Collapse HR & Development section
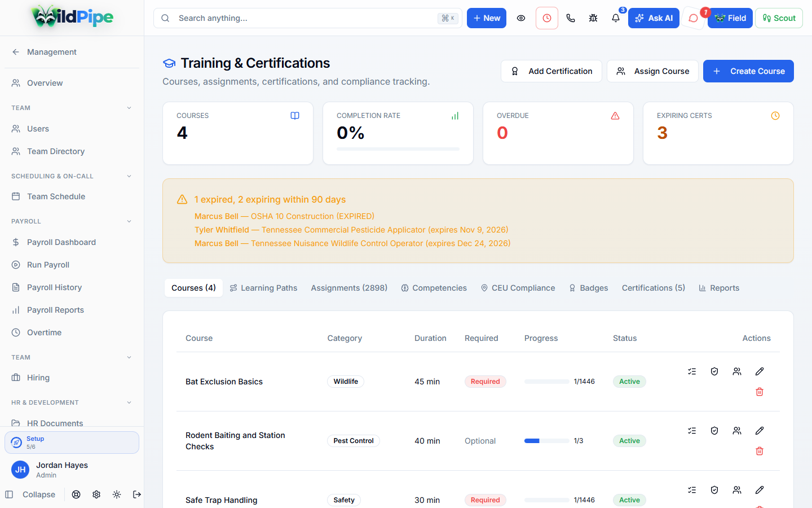This screenshot has height=508, width=812. [129, 402]
